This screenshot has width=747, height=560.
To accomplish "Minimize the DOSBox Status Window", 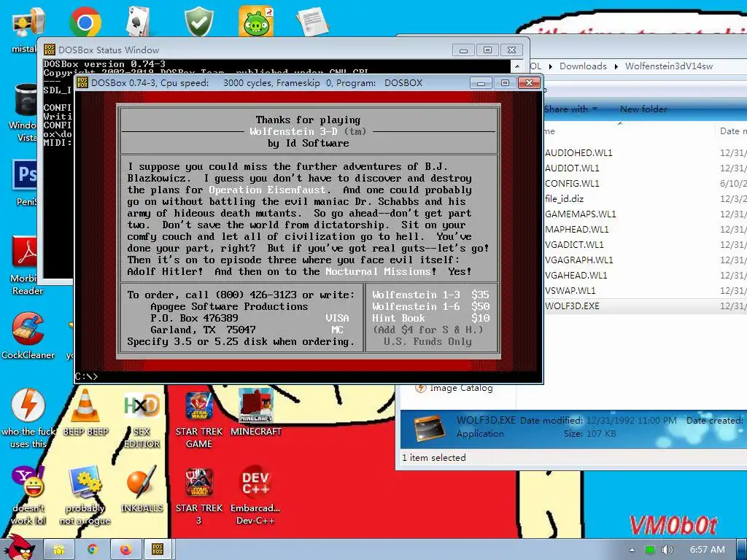I will tap(463, 50).
